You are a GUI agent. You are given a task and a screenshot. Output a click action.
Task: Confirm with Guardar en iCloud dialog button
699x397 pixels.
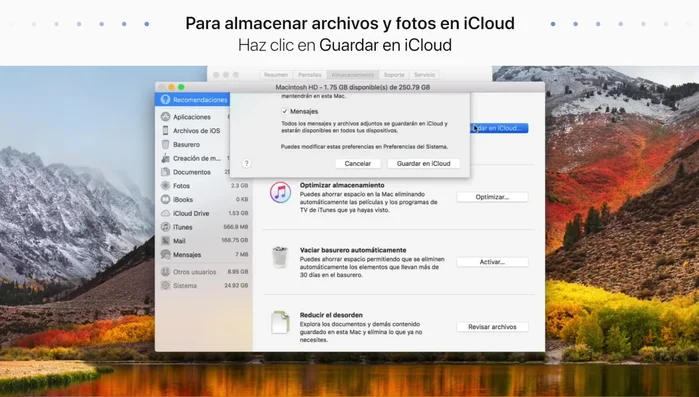pos(424,164)
